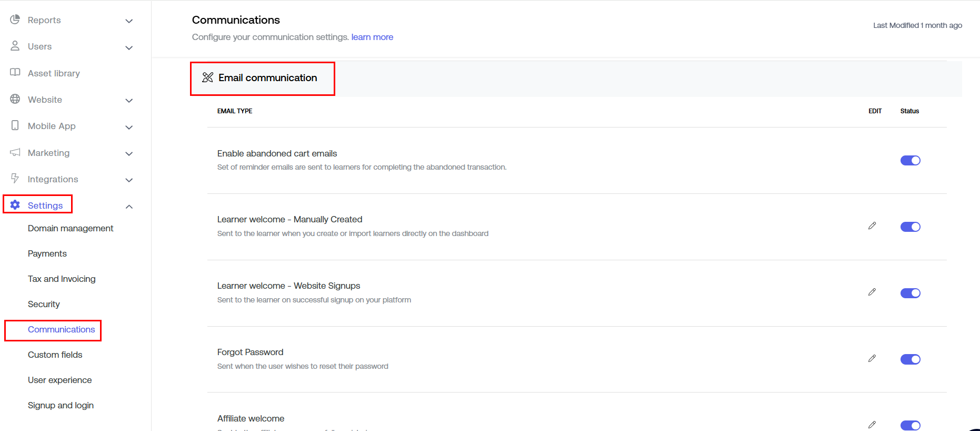Screen dimensions: 980x431
Task: Switch off Learner welcome Manually Created toggle
Action: (910, 227)
